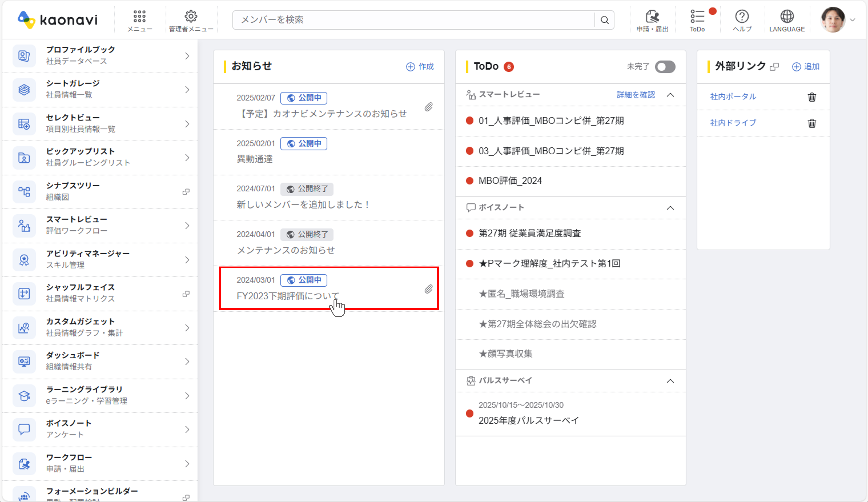Click attachment clip on カオナビメンテナンス notice
This screenshot has width=868, height=502.
428,107
